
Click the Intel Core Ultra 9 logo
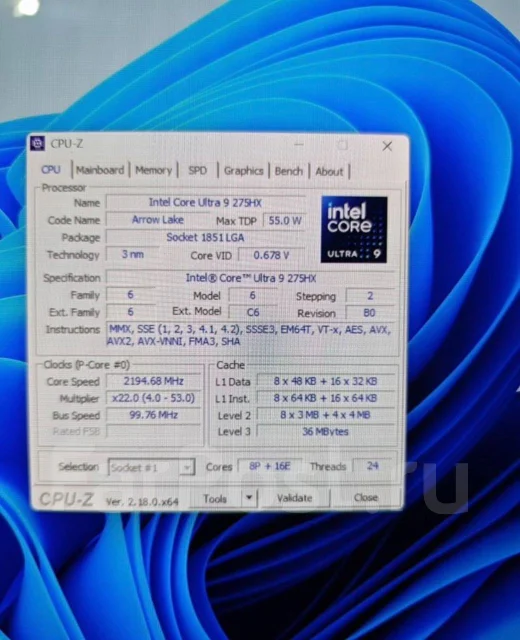(354, 229)
